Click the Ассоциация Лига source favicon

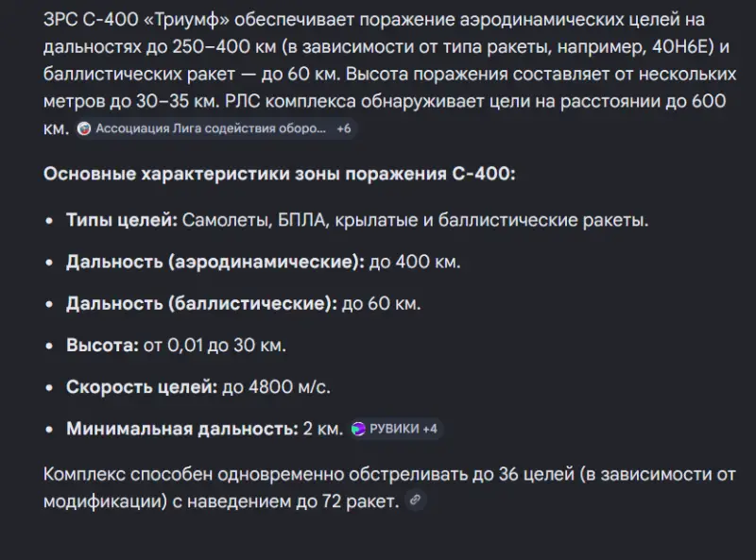click(84, 128)
